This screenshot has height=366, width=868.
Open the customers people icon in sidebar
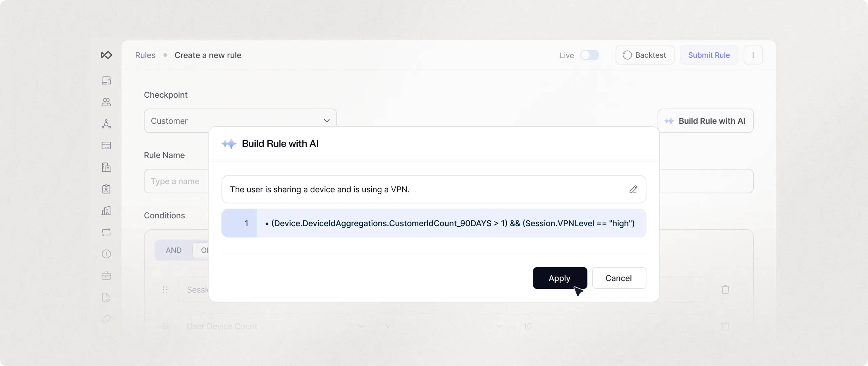(x=106, y=102)
